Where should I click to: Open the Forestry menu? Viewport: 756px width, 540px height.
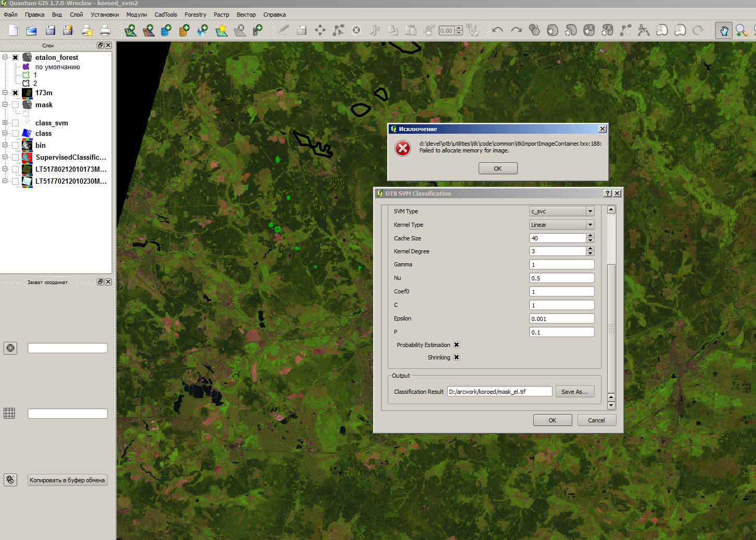pos(195,15)
